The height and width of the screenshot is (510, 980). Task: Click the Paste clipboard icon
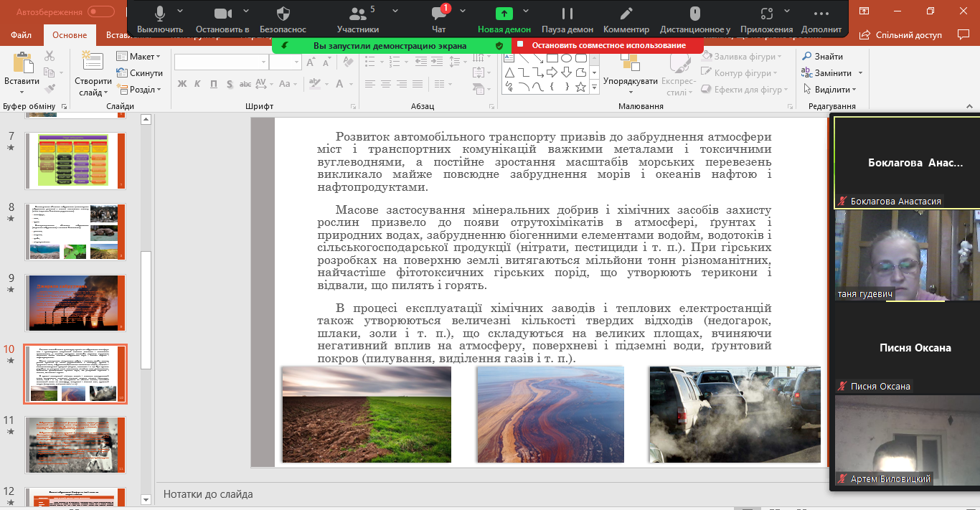pyautogui.click(x=22, y=63)
